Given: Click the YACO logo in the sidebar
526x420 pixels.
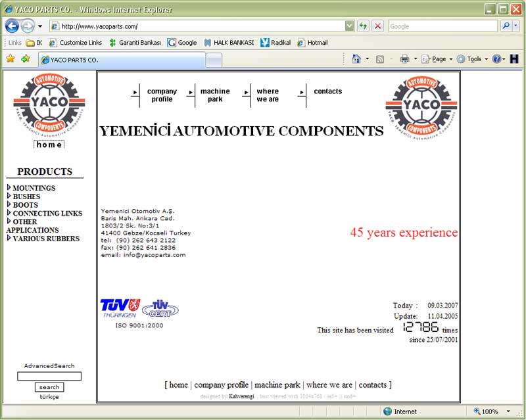Looking at the screenshot, I should tap(49, 105).
